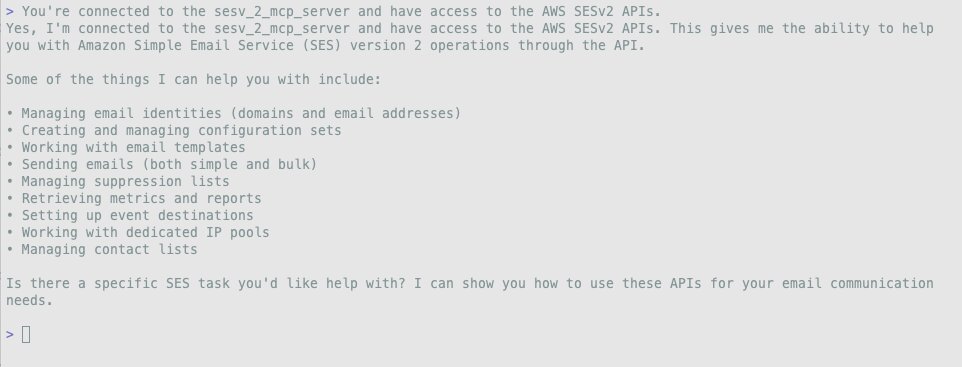Image resolution: width=962 pixels, height=367 pixels.
Task: Click the top prompt arrow before "You're connected"
Action: (10, 11)
